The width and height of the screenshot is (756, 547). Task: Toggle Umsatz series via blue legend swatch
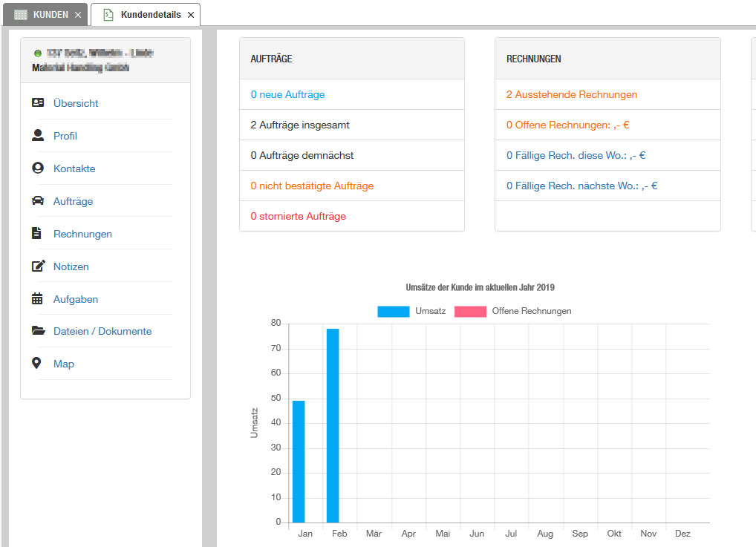pos(393,312)
